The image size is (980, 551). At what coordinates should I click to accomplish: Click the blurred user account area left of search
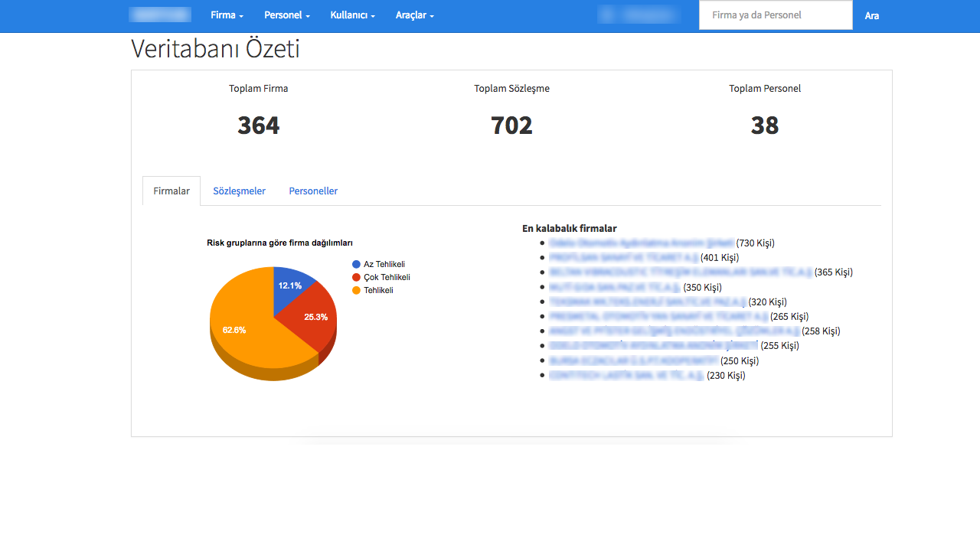click(x=639, y=15)
